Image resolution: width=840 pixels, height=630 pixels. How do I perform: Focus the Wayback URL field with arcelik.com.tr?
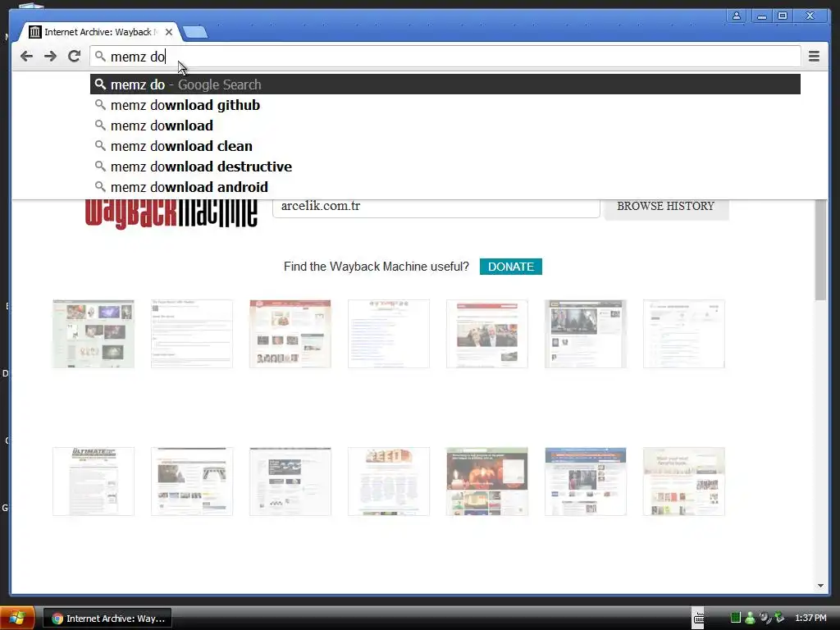pyautogui.click(x=436, y=208)
